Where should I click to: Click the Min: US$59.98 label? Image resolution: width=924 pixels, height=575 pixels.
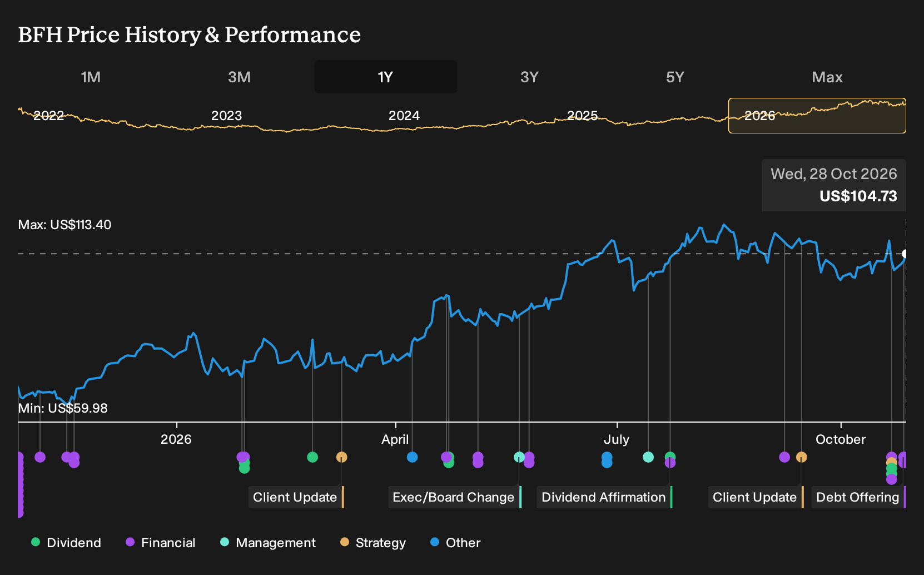[63, 408]
